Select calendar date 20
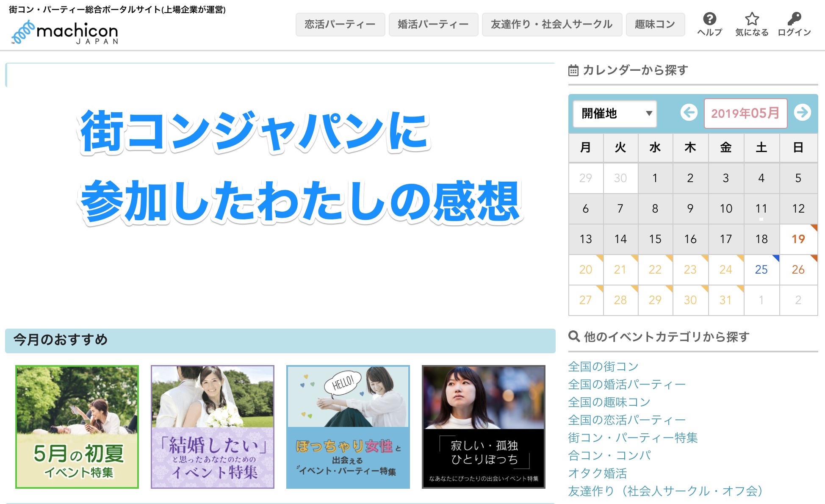The image size is (825, 504). point(586,270)
